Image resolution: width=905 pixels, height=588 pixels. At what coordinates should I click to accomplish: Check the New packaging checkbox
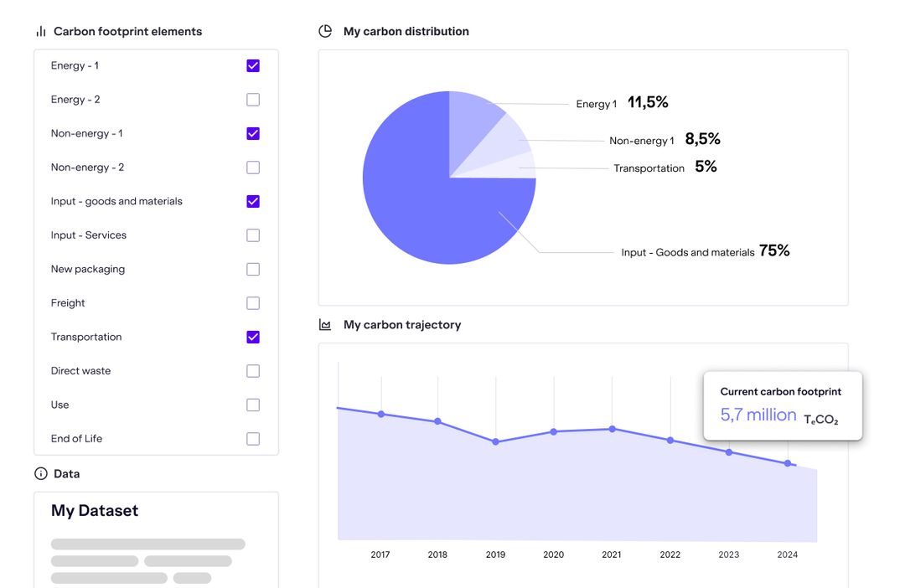tap(252, 269)
